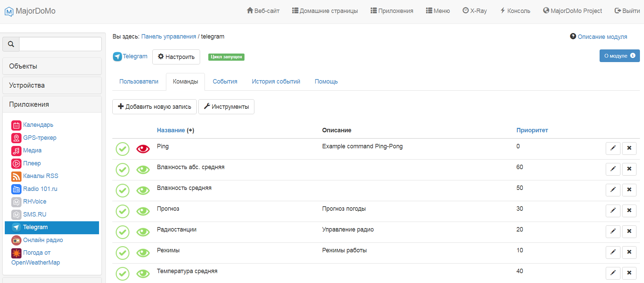The height and width of the screenshot is (283, 644).
Task: Sort commands by Приоритет column
Action: pos(532,130)
